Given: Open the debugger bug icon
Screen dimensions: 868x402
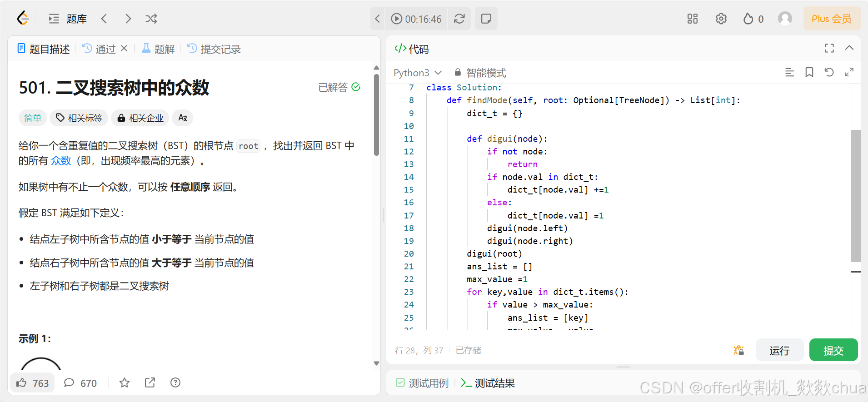Looking at the screenshot, I should [x=739, y=350].
